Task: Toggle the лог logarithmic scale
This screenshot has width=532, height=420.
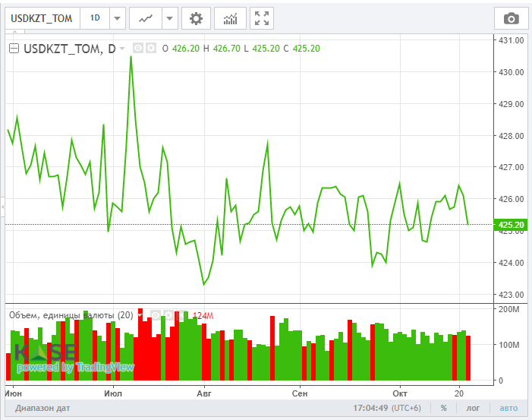Action: pos(473,408)
